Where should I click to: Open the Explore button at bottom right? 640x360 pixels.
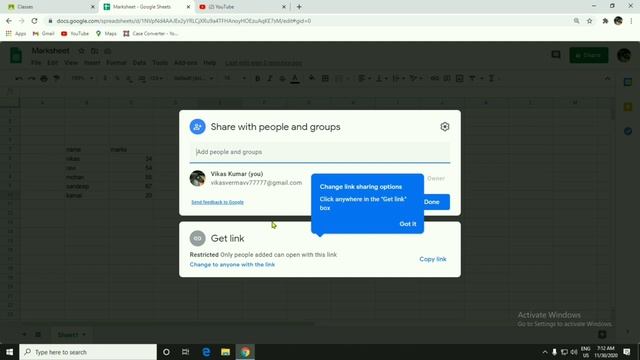[602, 335]
